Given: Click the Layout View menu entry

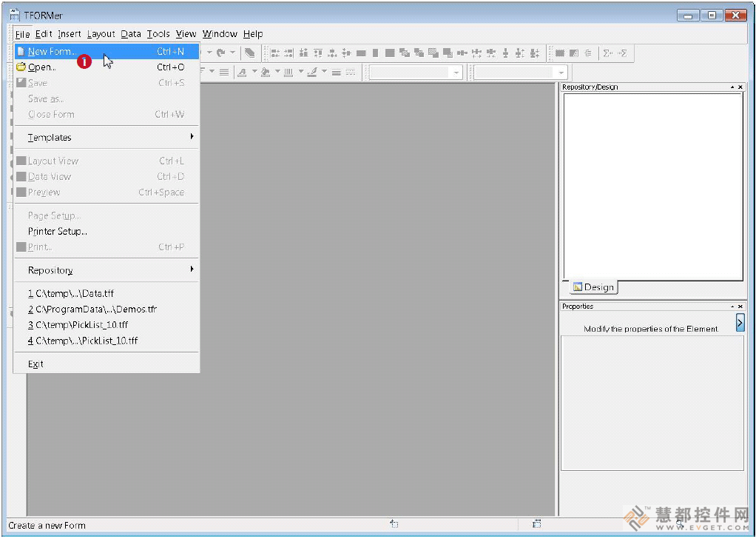Looking at the screenshot, I should pos(107,161).
